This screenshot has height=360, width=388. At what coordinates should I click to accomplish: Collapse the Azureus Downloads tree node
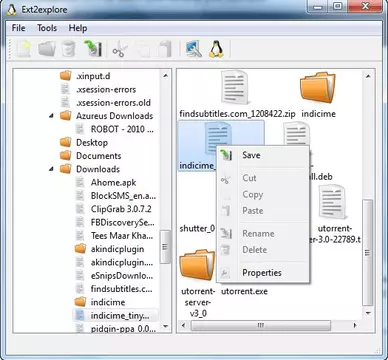coord(51,116)
